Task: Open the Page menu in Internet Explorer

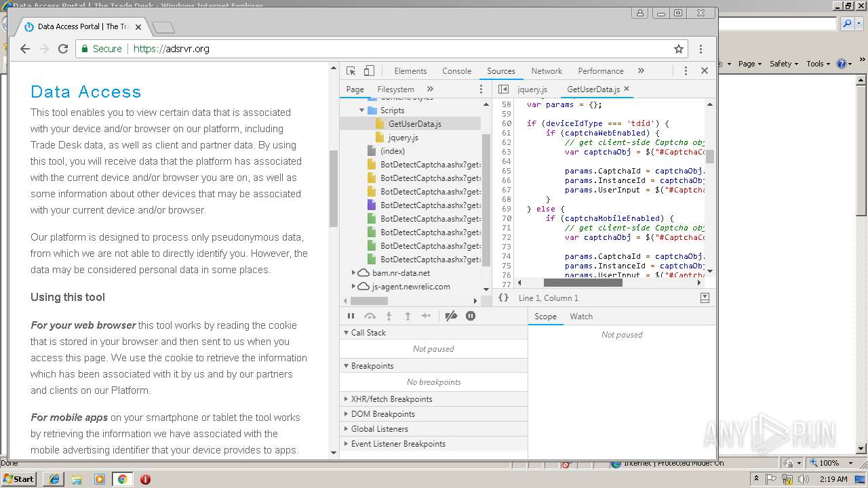Action: pyautogui.click(x=749, y=64)
